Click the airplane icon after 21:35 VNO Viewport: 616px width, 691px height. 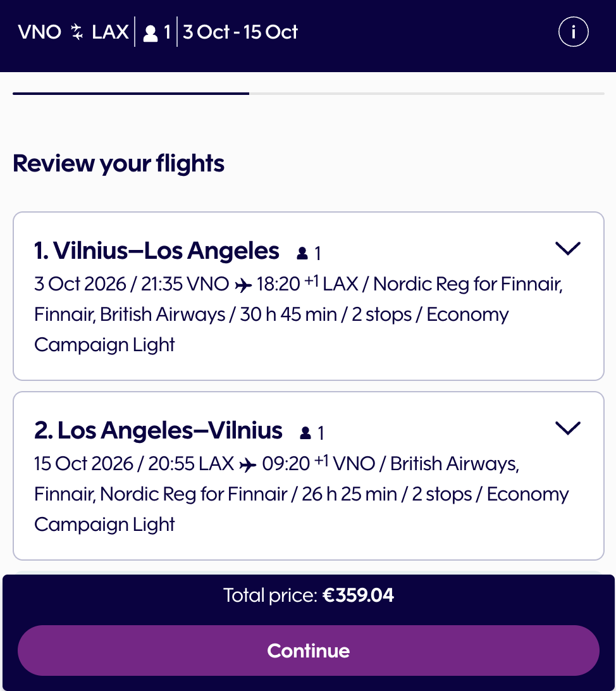(243, 285)
